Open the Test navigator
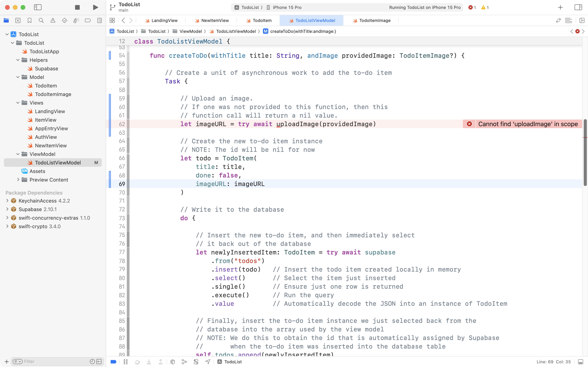588x367 pixels. pos(64,20)
